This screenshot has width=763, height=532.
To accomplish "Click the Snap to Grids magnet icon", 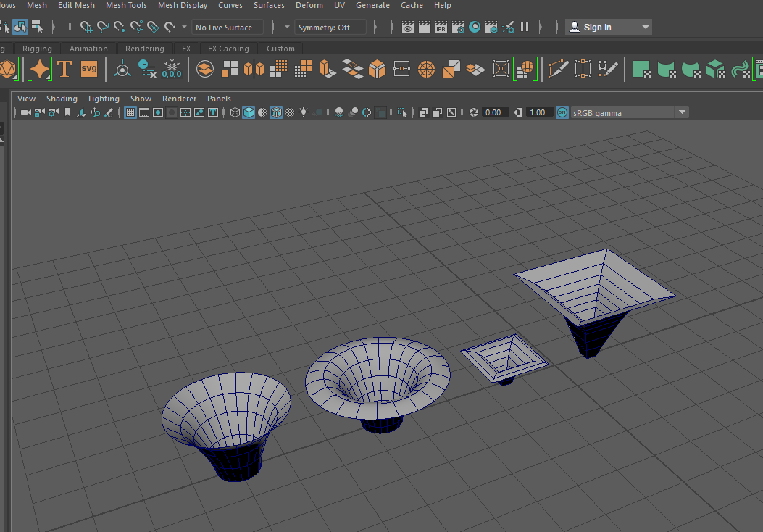I will [x=86, y=28].
